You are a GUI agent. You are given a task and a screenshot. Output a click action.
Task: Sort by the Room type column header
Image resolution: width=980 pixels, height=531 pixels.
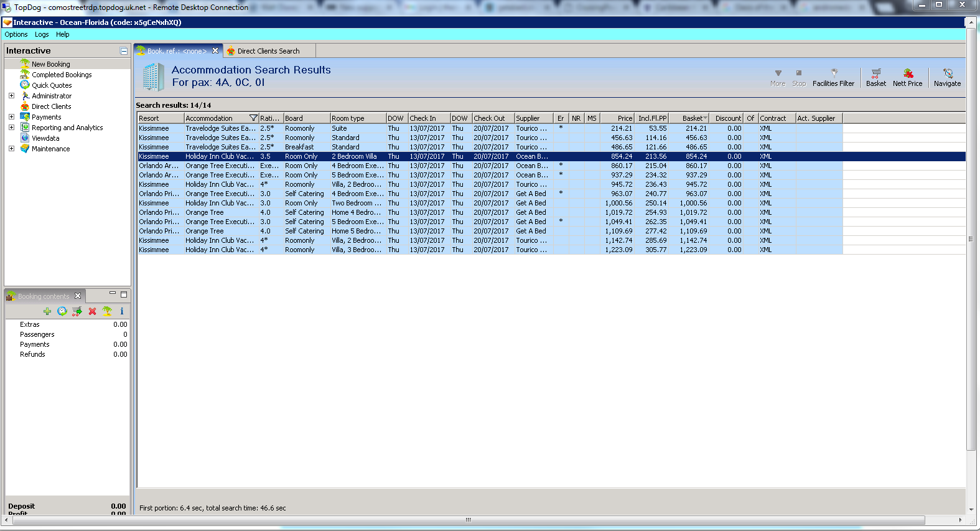click(x=358, y=118)
